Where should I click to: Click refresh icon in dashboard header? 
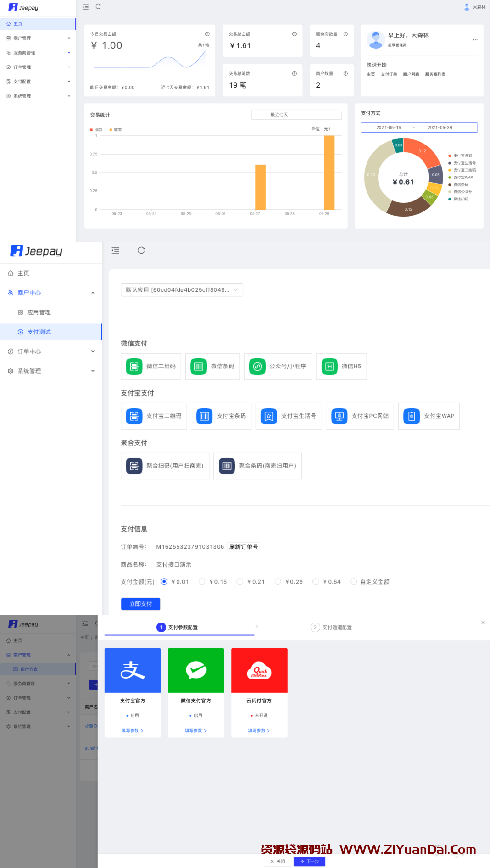tap(98, 7)
